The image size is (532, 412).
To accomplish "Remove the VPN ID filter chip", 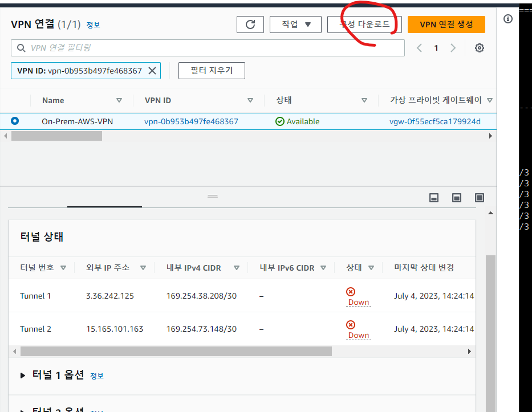I will coord(152,71).
